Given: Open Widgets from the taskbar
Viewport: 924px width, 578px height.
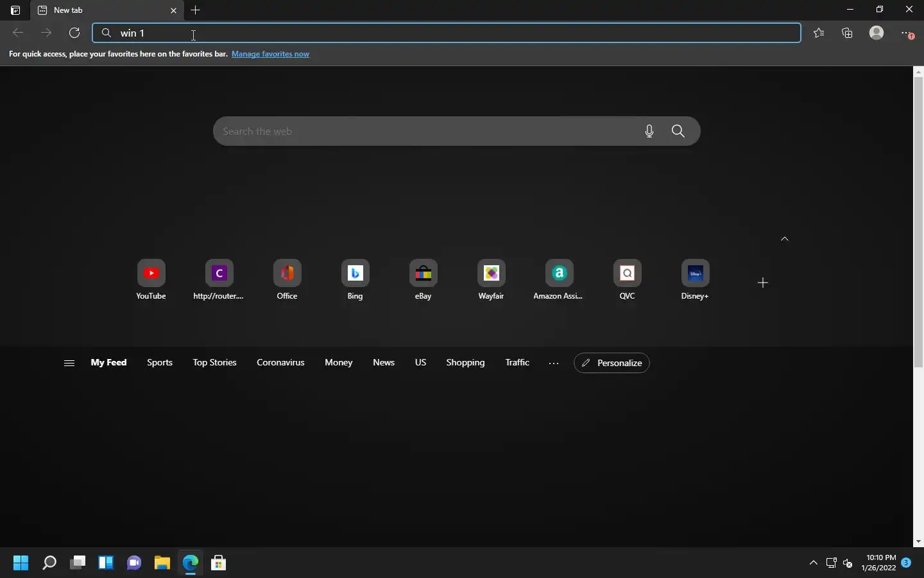Looking at the screenshot, I should tap(106, 563).
